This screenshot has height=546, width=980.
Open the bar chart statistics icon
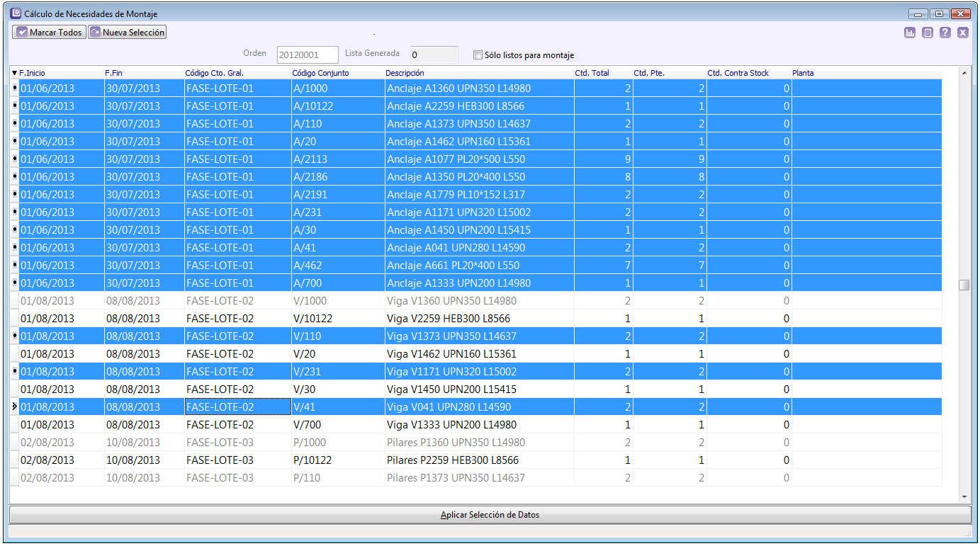pos(910,33)
